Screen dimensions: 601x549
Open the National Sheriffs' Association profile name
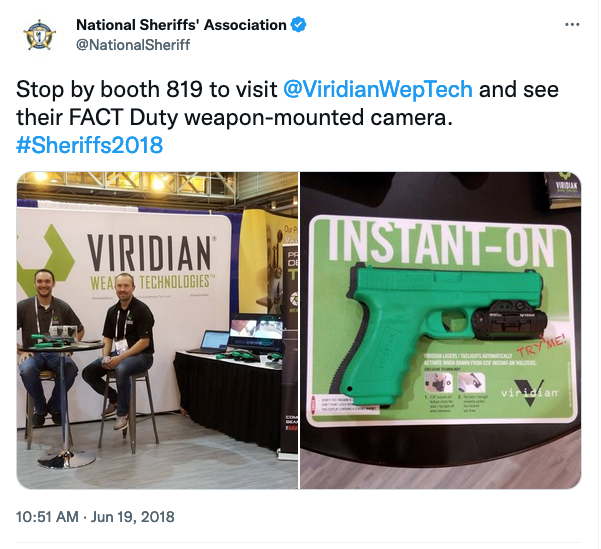181,25
